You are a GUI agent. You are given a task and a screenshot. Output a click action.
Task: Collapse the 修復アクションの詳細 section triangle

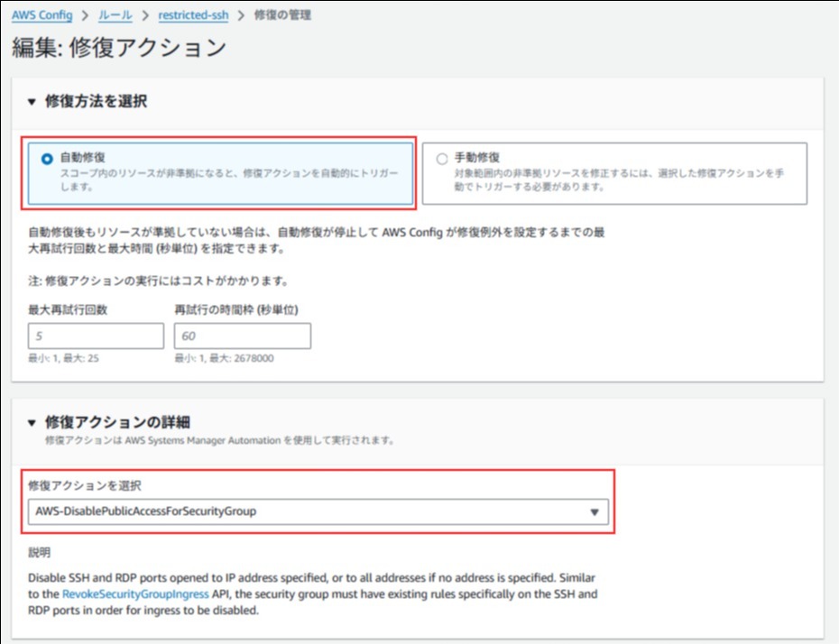coord(32,422)
